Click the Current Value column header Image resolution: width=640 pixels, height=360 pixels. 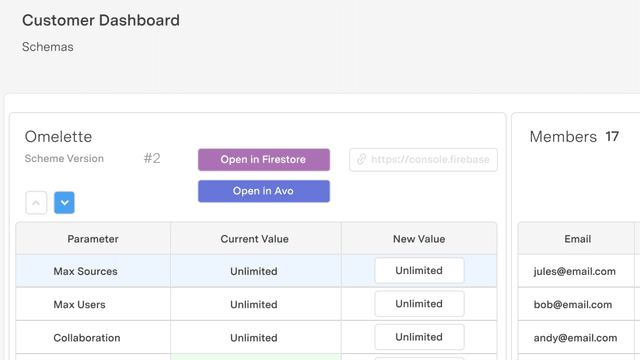[255, 239]
